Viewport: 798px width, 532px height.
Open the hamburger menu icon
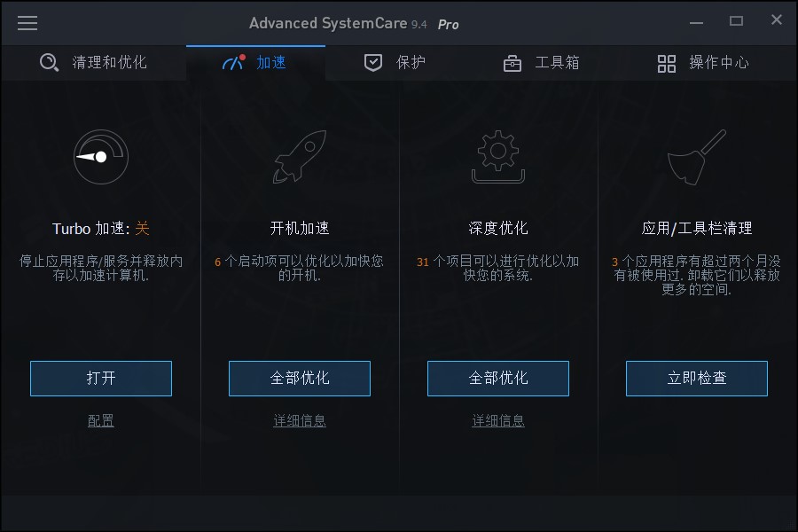coord(27,23)
